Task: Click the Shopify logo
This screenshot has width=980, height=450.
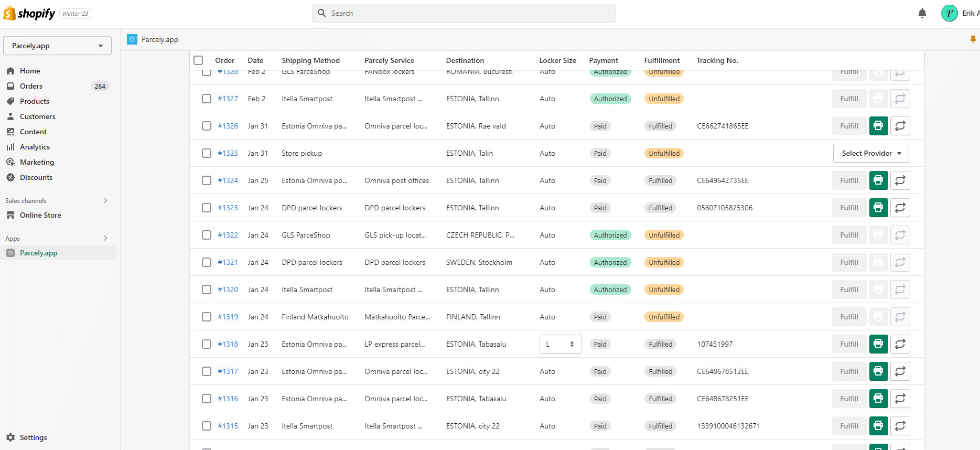Action: 29,13
